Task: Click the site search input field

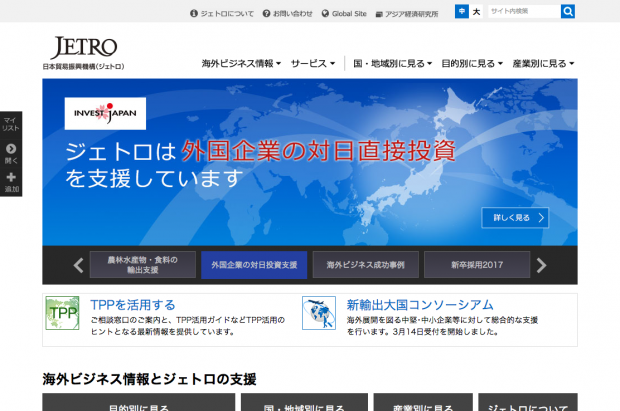Action: pos(522,12)
